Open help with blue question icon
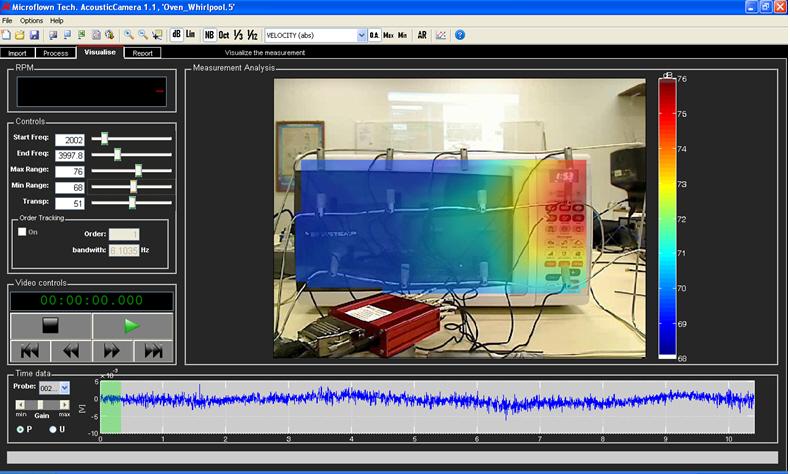The width and height of the screenshot is (790, 474). 460,35
